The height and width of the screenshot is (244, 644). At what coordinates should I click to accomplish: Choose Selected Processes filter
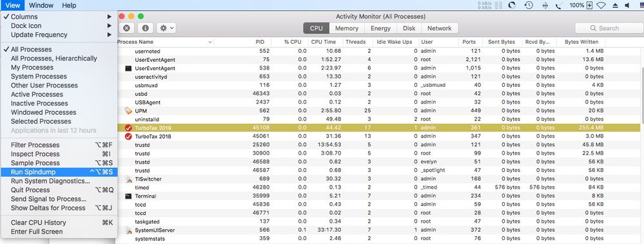(x=59, y=122)
